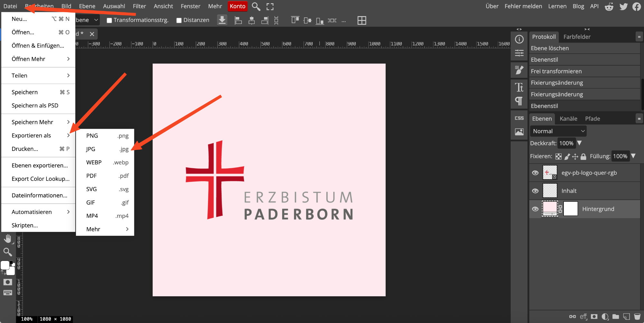Enable the Distanzen checkbox
The width and height of the screenshot is (644, 323).
tap(179, 20)
